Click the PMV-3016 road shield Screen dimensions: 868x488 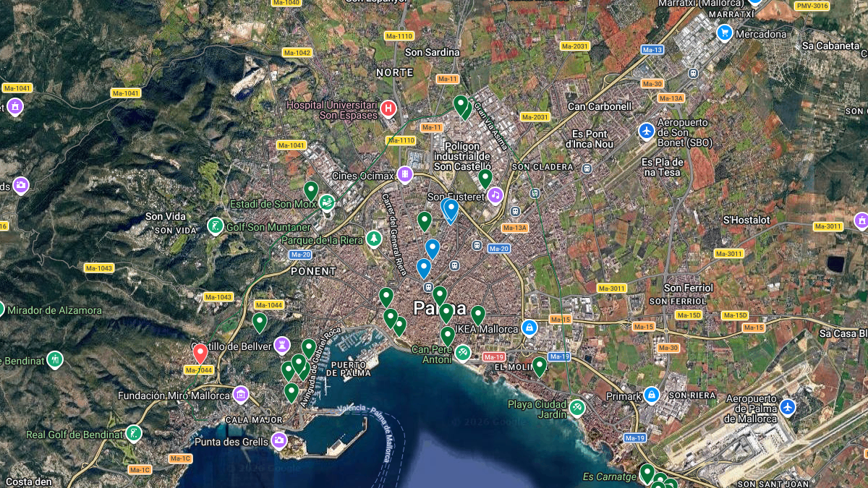(x=812, y=6)
